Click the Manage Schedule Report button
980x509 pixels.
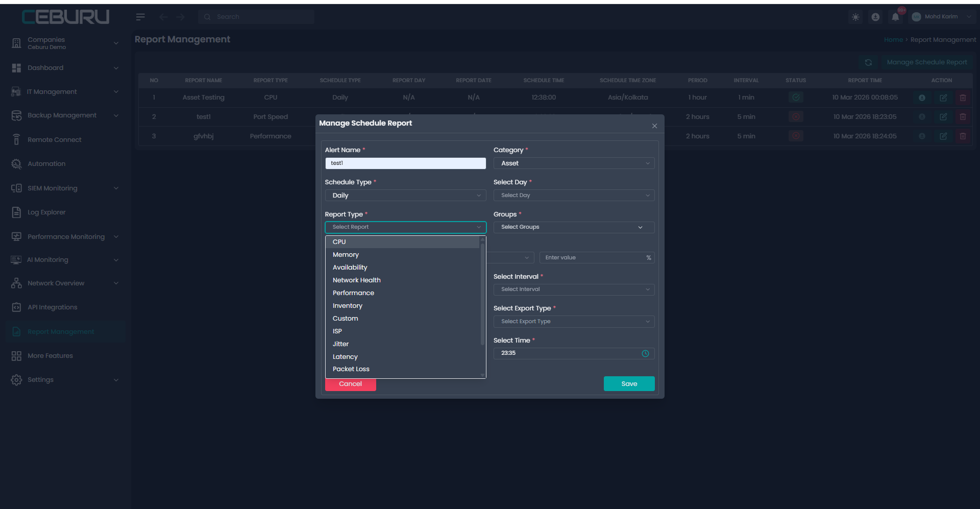tap(926, 62)
